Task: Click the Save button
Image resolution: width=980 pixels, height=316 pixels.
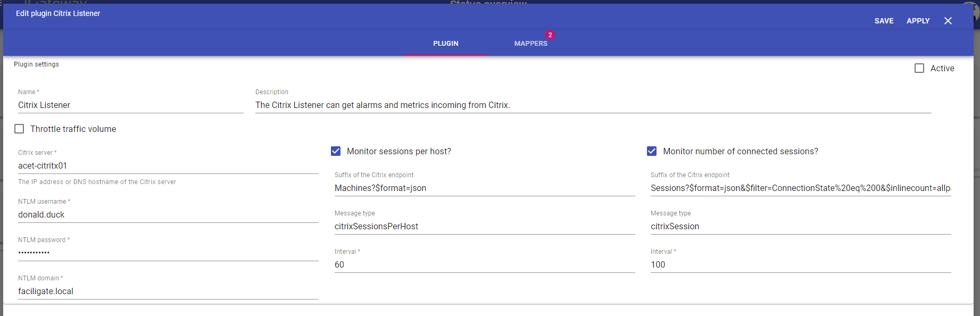Action: click(884, 21)
